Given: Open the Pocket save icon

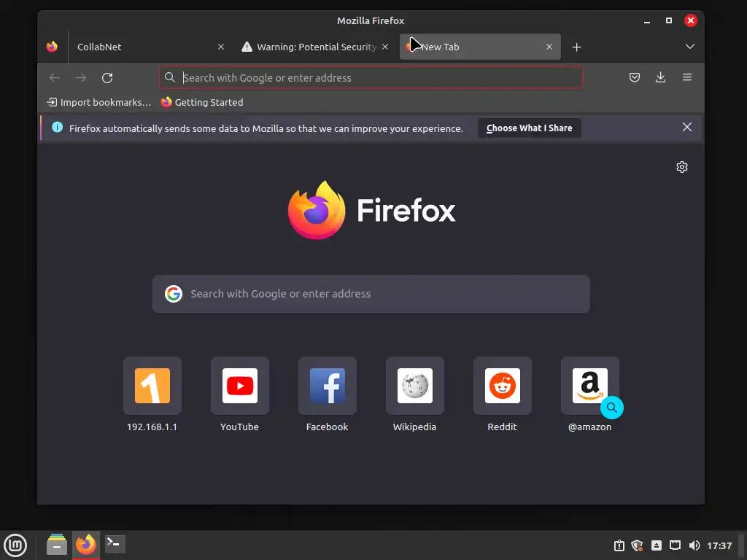Looking at the screenshot, I should [x=634, y=77].
